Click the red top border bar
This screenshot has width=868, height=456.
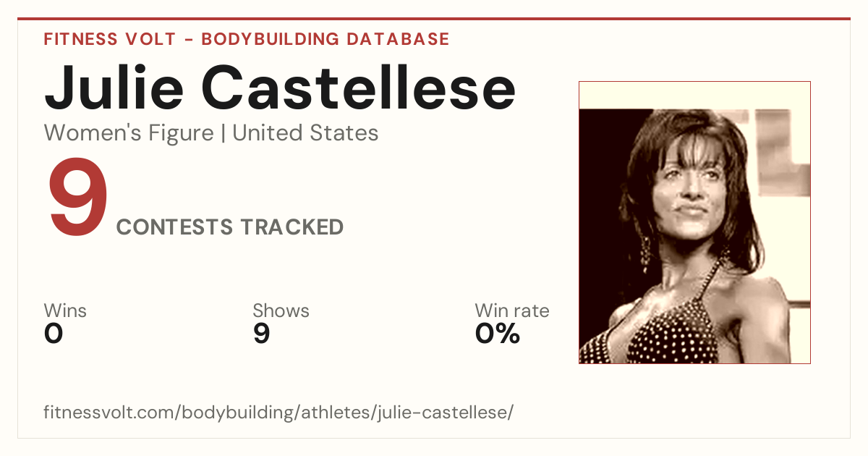tap(434, 19)
